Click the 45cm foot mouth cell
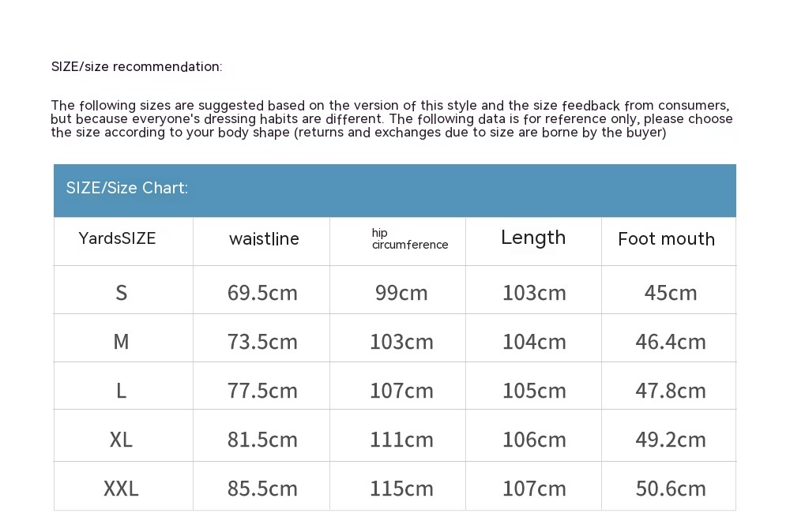 click(671, 293)
